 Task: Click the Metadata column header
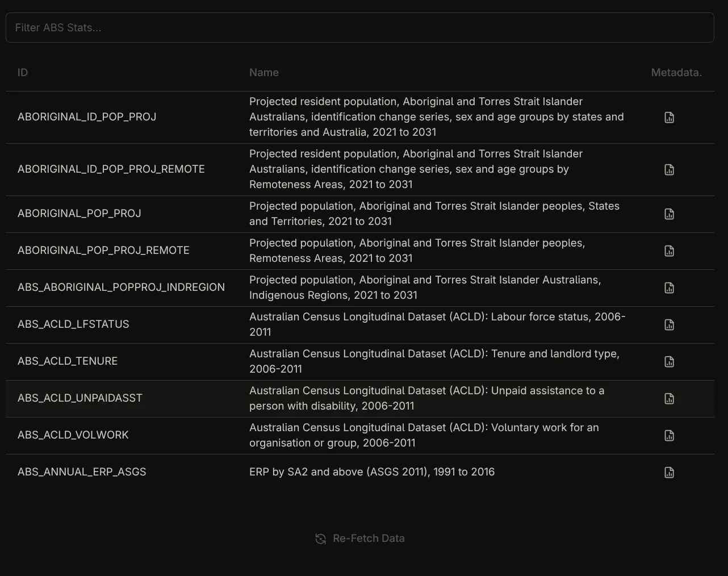tap(676, 72)
